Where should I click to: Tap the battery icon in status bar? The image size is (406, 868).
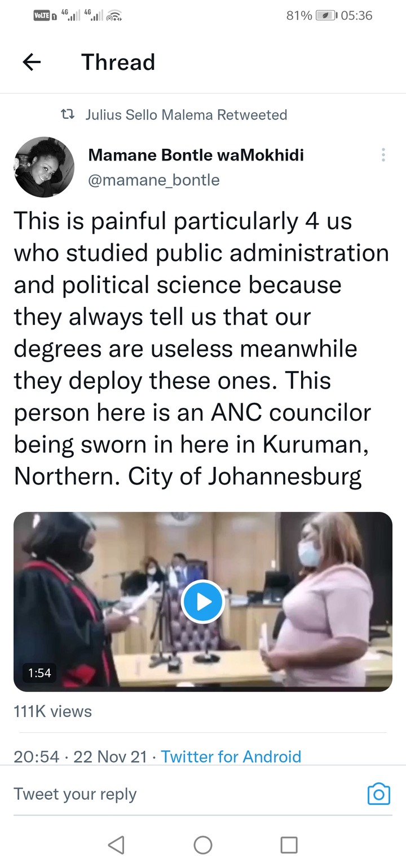click(x=326, y=16)
